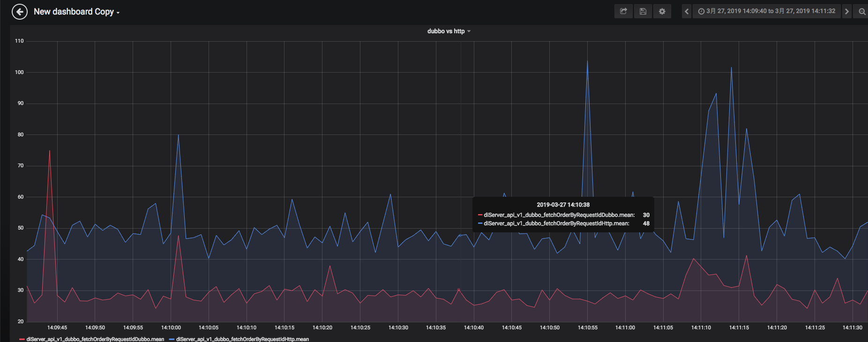Zoom out the time range using the magnifier icon
The height and width of the screenshot is (342, 868).
coord(862,11)
